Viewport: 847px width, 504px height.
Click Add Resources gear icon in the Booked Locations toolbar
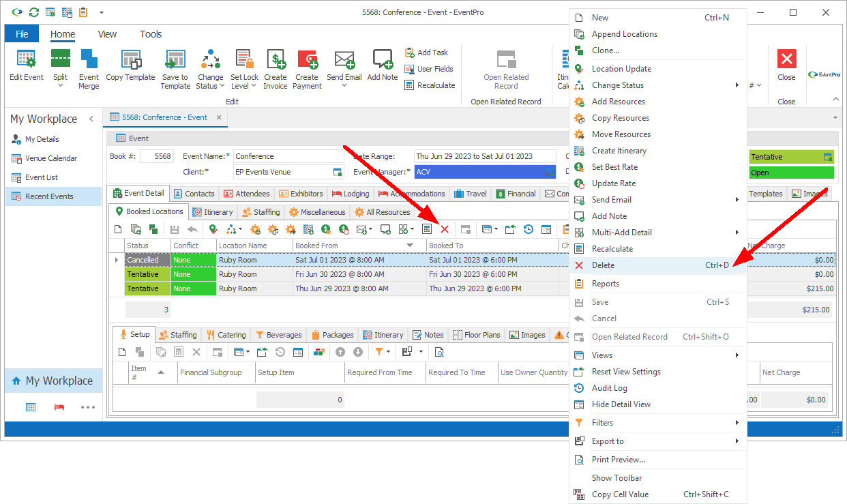click(256, 229)
